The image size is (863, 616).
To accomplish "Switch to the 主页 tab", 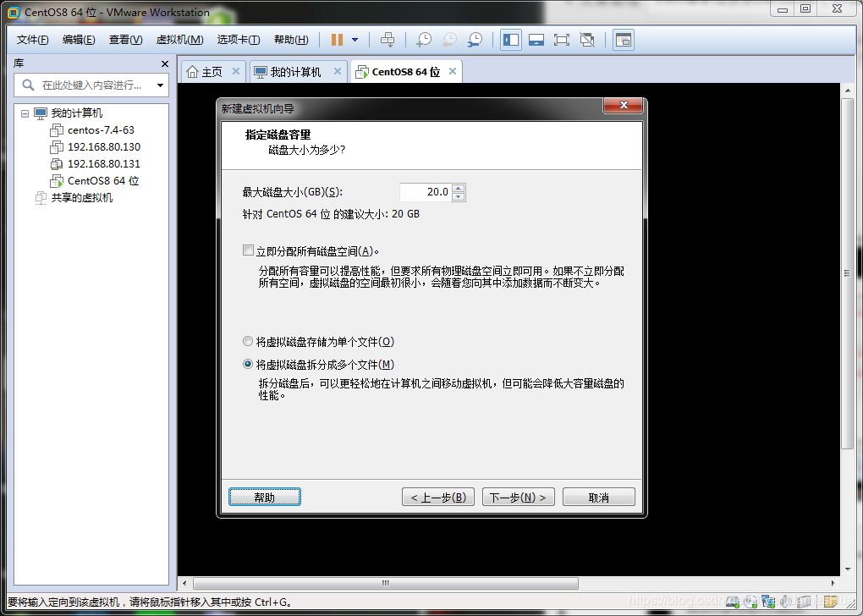I will coord(211,71).
